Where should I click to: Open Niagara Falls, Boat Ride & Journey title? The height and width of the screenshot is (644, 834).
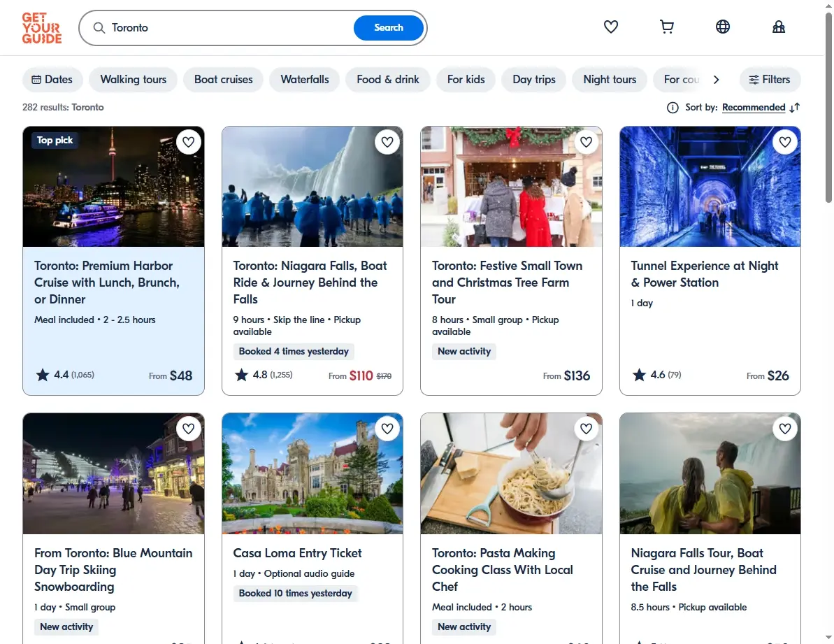click(x=310, y=282)
